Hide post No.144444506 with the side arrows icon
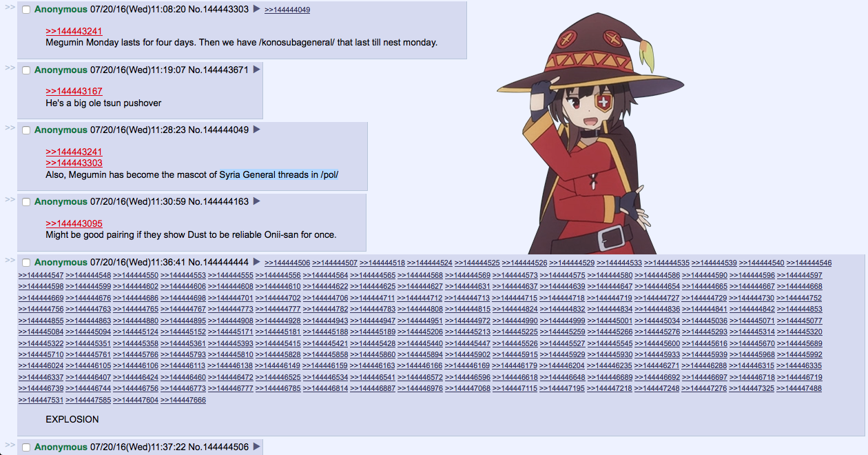The image size is (868, 455). coord(10,445)
